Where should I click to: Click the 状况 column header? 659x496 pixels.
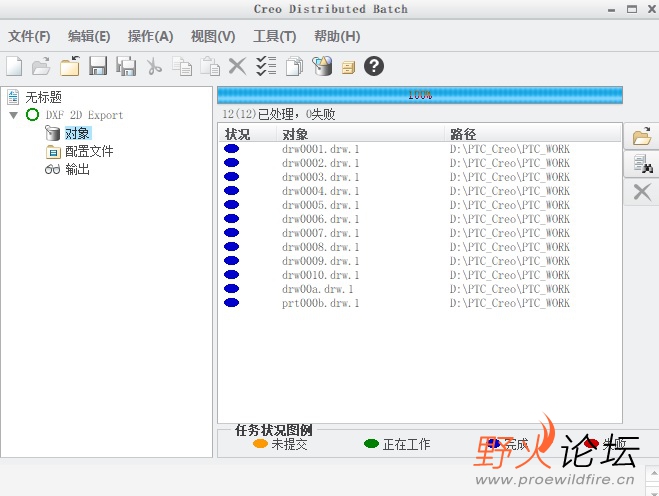click(x=247, y=134)
